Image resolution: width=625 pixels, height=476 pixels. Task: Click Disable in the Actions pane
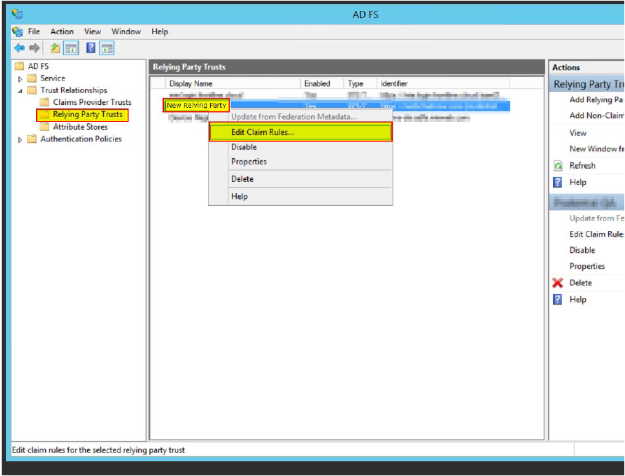pyautogui.click(x=582, y=250)
